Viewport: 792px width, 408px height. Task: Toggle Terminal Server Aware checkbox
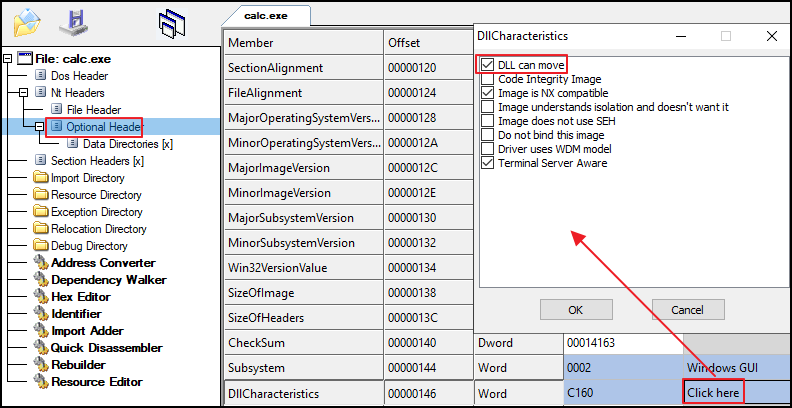[x=487, y=163]
